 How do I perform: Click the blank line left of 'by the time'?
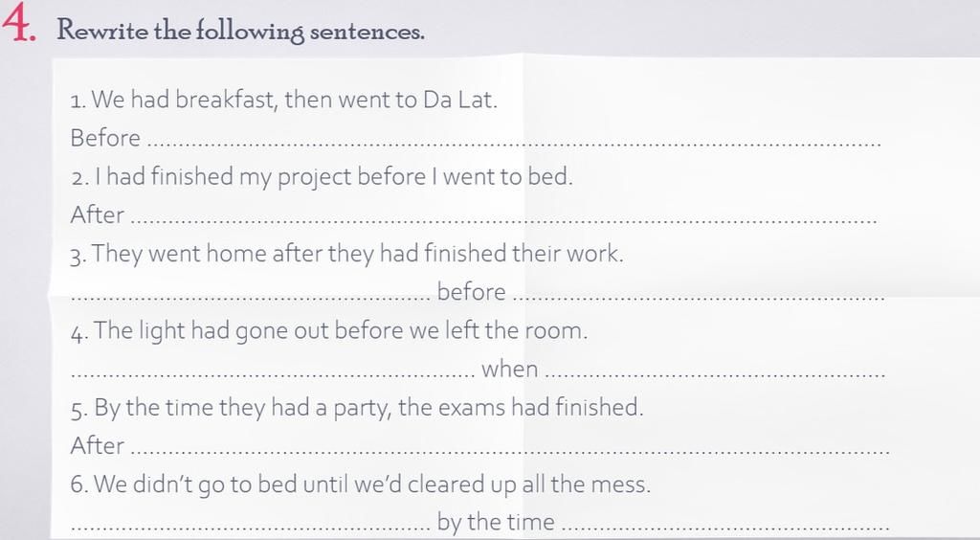point(251,529)
